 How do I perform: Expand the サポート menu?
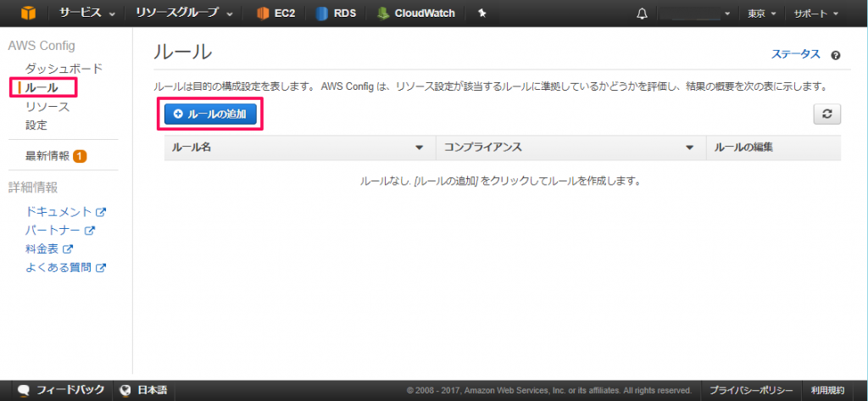816,14
